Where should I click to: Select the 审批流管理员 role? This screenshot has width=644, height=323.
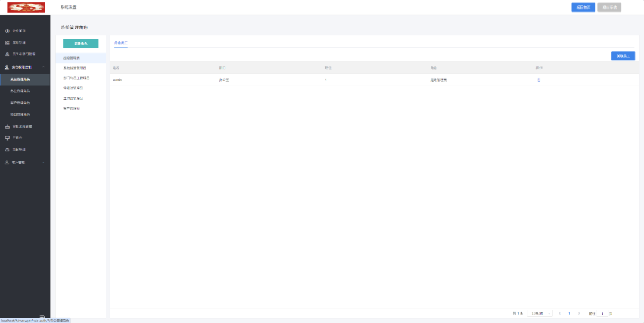point(80,88)
